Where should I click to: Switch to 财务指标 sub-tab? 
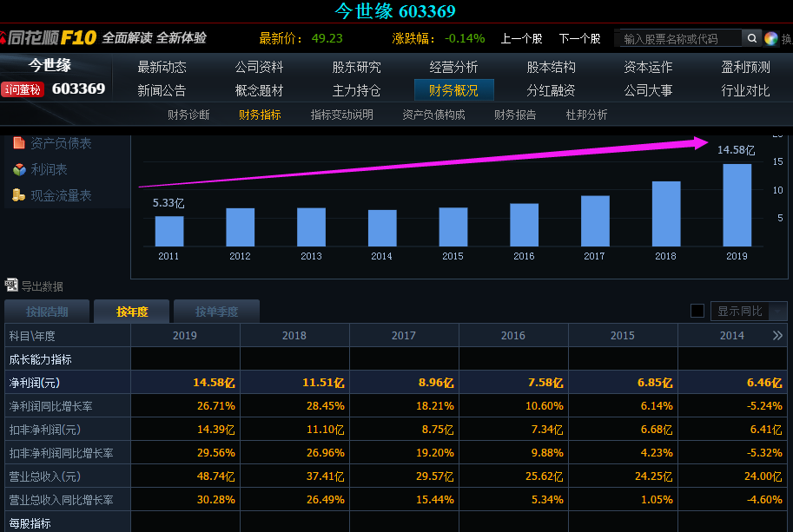pos(260,115)
